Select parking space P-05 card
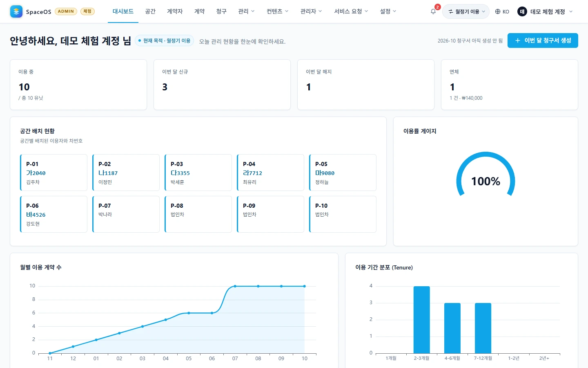The image size is (588, 368). click(343, 173)
